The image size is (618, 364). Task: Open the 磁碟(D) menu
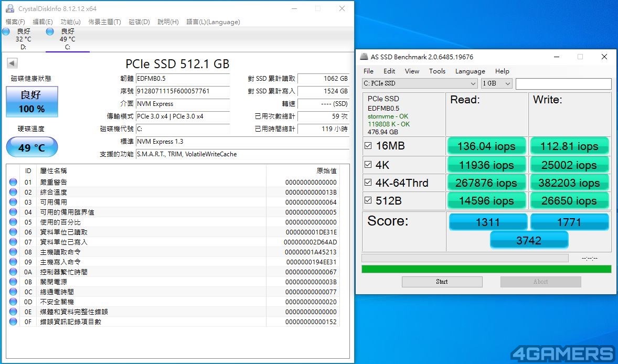click(139, 22)
